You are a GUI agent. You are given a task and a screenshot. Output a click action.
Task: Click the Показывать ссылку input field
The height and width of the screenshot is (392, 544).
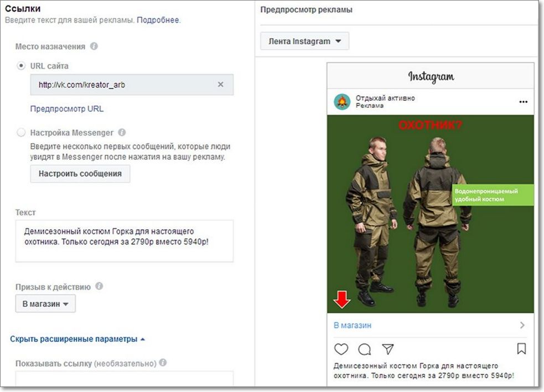coord(124,379)
